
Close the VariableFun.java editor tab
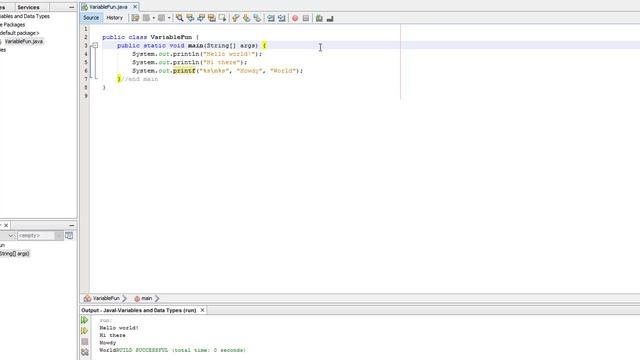[x=135, y=7]
